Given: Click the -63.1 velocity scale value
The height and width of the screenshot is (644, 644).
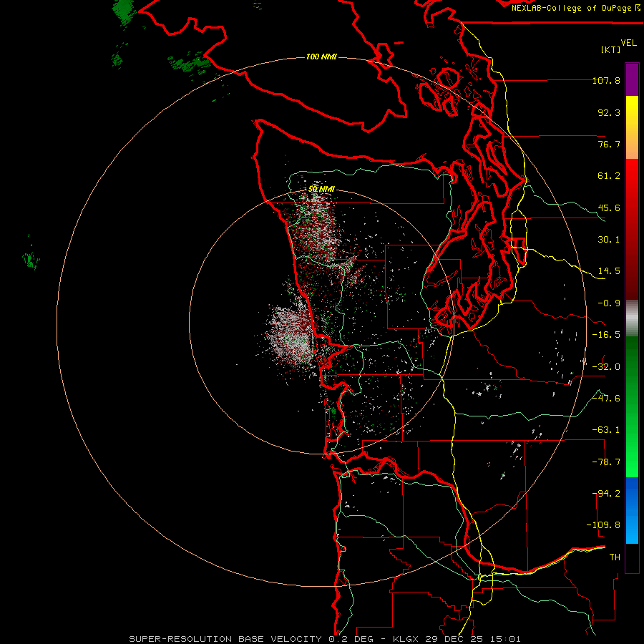Looking at the screenshot, I should (606, 430).
